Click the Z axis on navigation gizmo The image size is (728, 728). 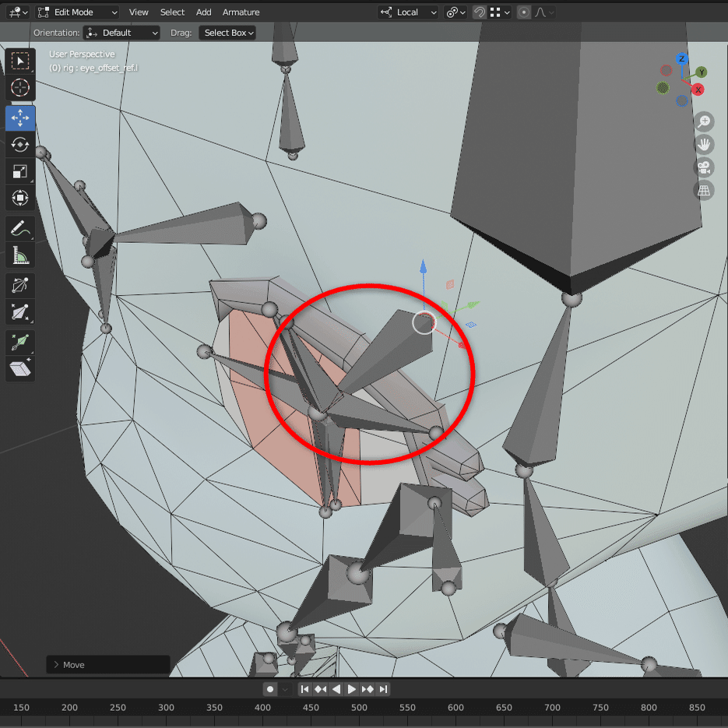click(x=681, y=58)
